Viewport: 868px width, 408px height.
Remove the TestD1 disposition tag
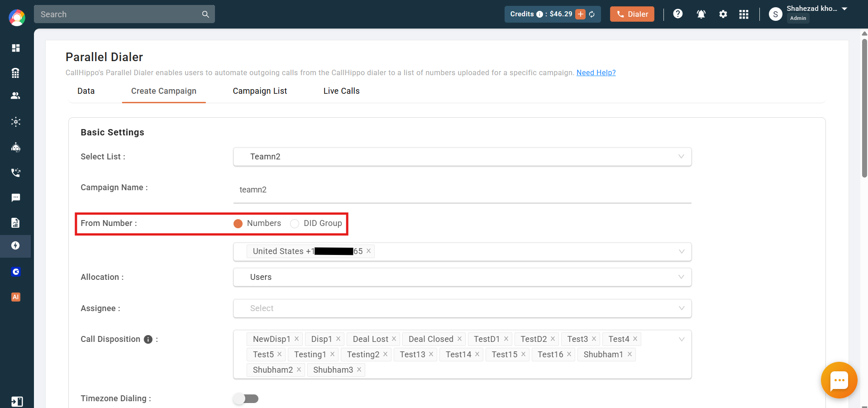[x=506, y=339]
